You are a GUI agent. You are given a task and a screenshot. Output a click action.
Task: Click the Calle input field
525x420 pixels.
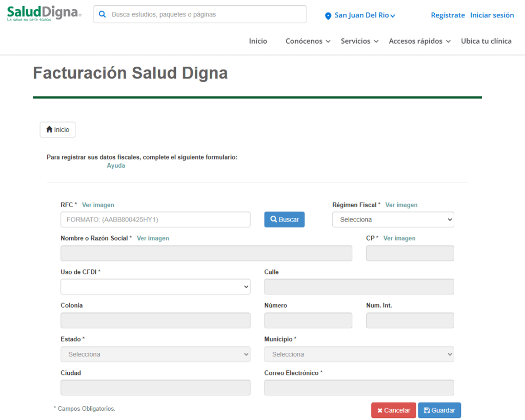[x=359, y=287]
